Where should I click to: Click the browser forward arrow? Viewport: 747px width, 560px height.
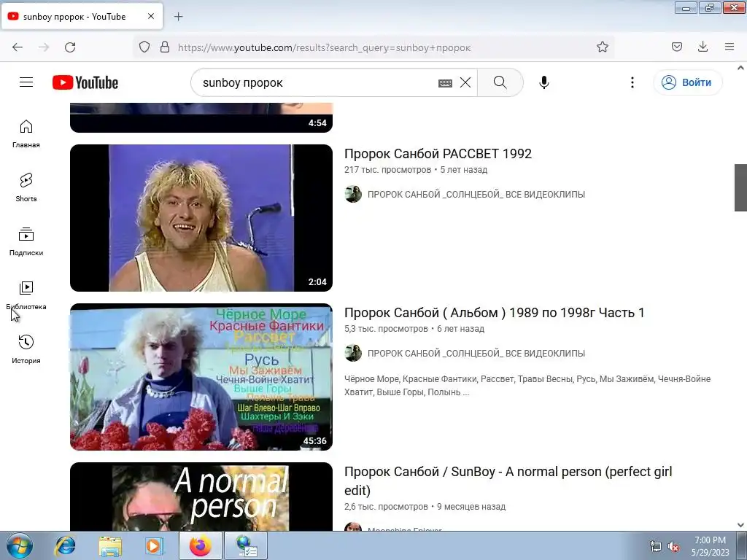44,47
